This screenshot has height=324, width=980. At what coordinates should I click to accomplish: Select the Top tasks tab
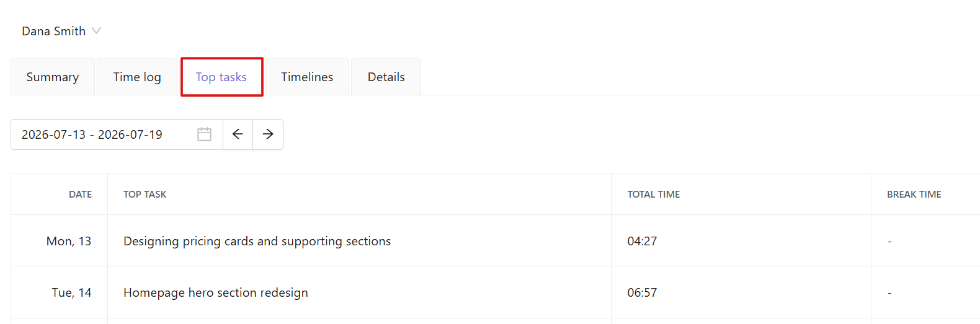point(221,77)
